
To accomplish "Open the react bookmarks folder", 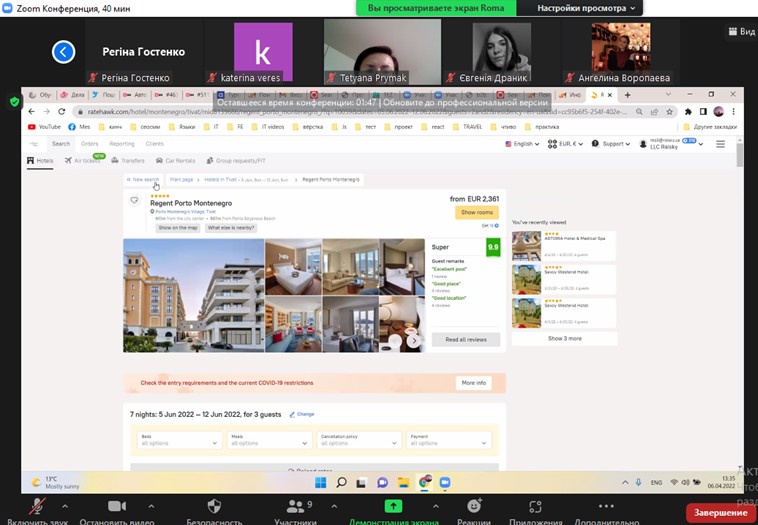I will (433, 127).
